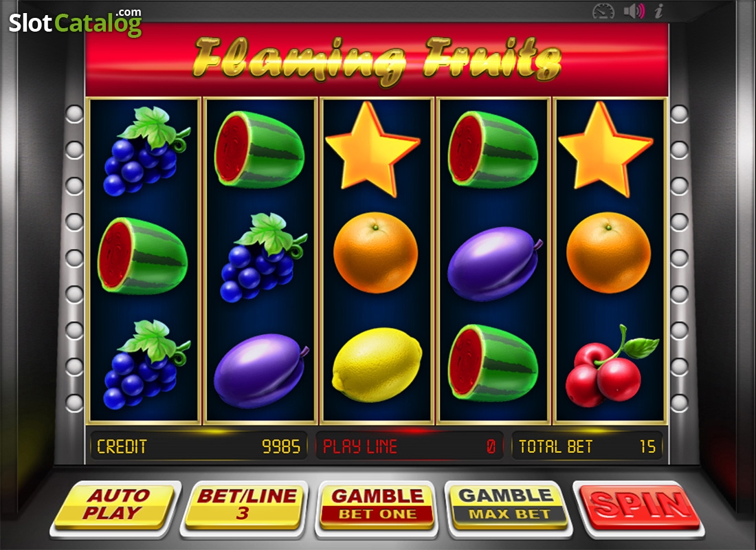Click the cherries symbol on the fifth reel
756x550 pixels.
[611, 365]
